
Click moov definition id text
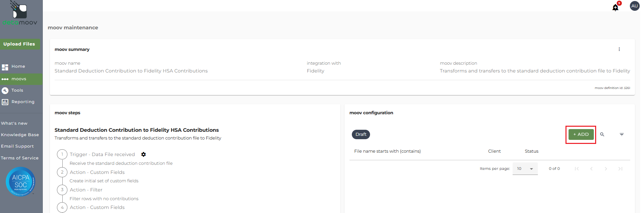(x=612, y=88)
